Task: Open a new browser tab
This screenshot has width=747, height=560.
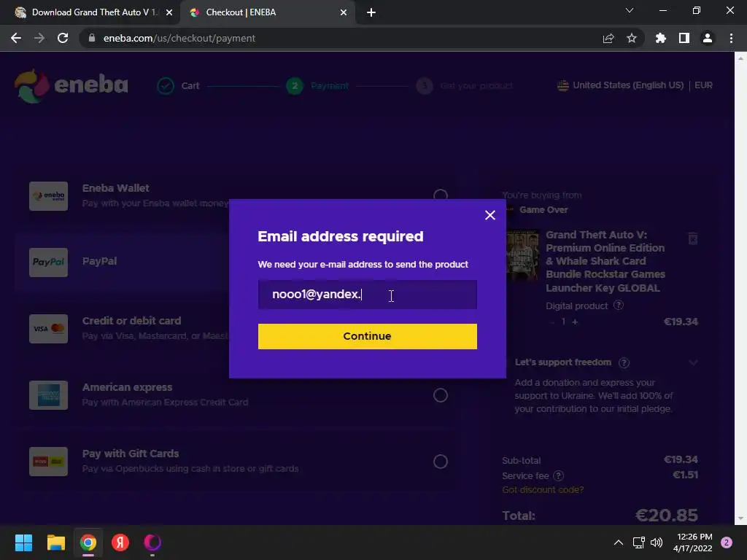Action: (371, 12)
